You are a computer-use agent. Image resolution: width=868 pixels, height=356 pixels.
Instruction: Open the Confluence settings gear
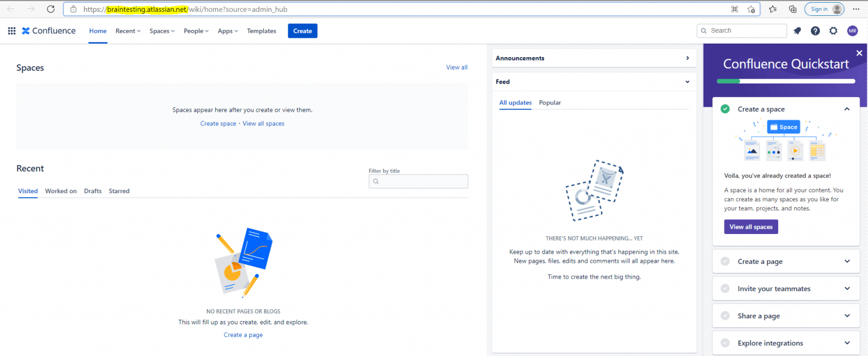[x=833, y=31]
